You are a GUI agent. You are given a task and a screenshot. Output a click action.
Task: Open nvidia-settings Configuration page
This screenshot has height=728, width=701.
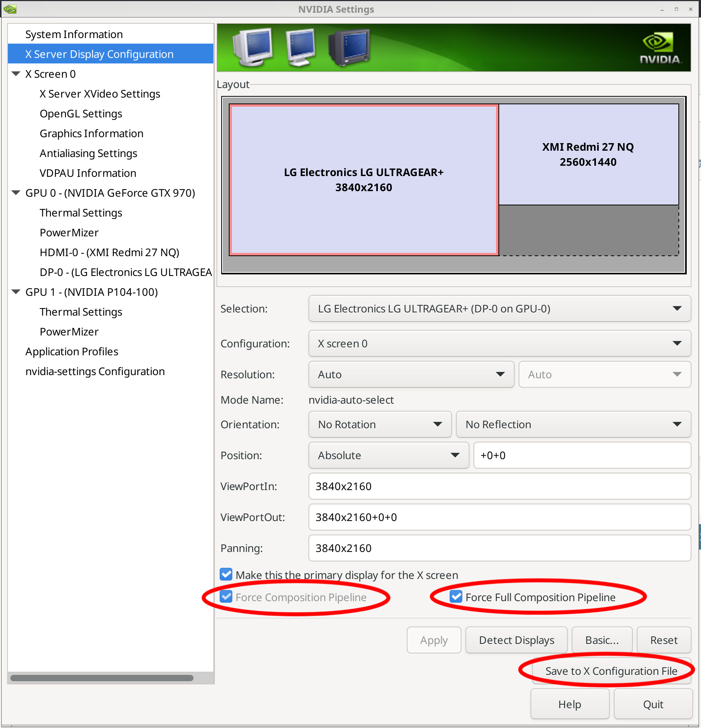(x=95, y=371)
